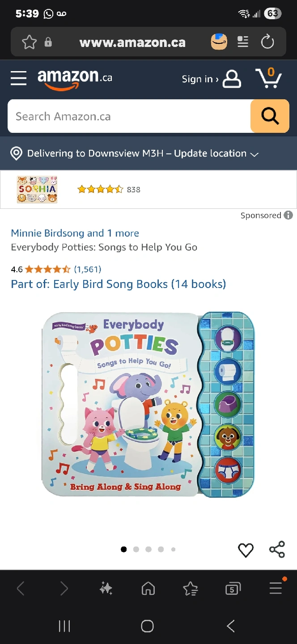The image size is (297, 644).
Task: Focus the Search Amazon.ca field
Action: coord(129,116)
